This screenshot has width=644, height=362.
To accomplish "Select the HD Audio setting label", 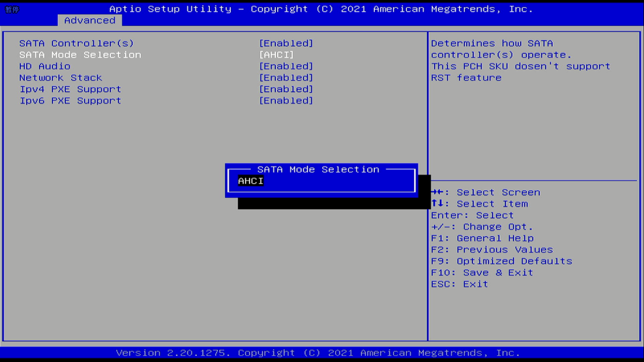I will point(45,67).
